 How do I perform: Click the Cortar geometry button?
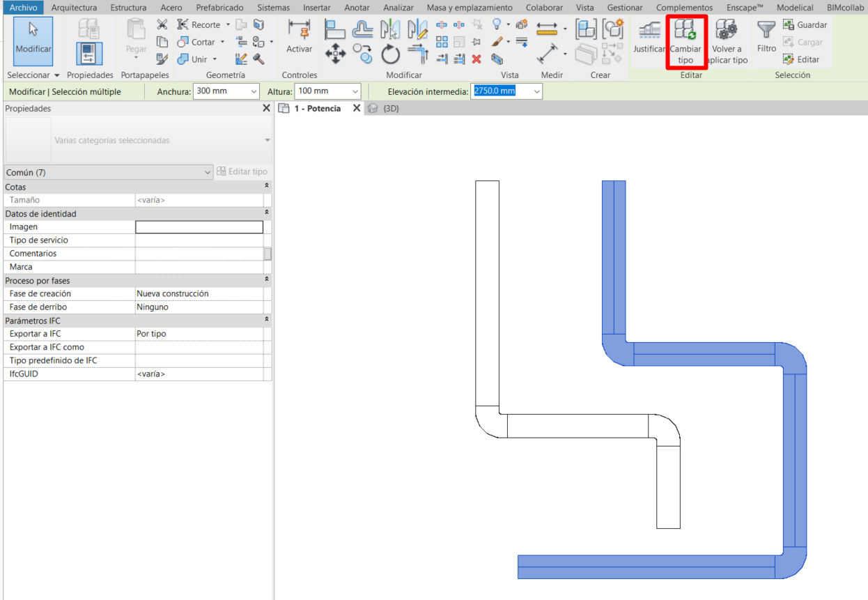click(195, 42)
